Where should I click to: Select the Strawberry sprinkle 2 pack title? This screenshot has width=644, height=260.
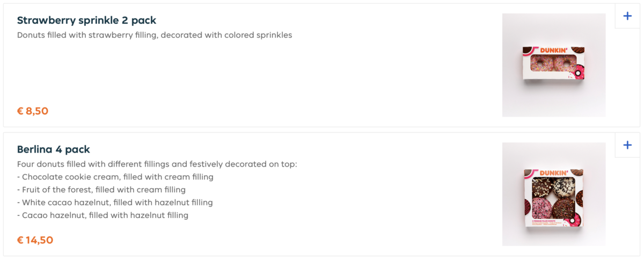(x=86, y=20)
